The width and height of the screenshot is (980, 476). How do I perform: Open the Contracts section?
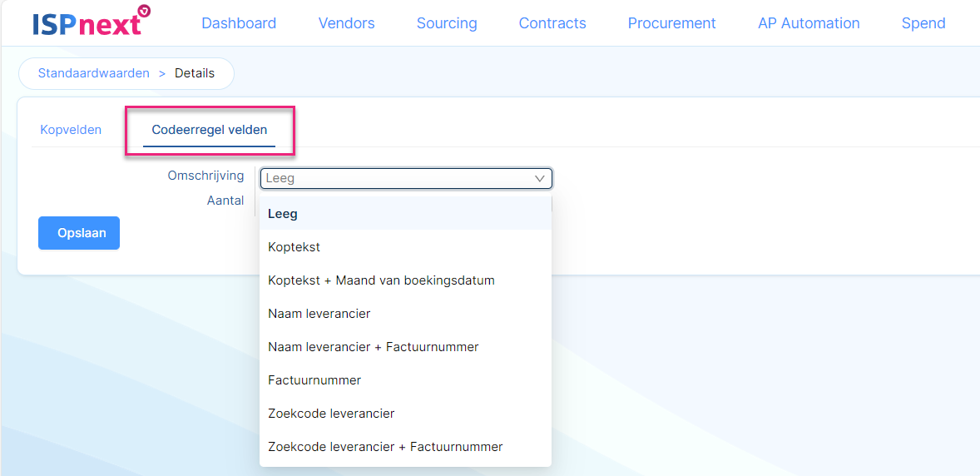click(x=552, y=24)
